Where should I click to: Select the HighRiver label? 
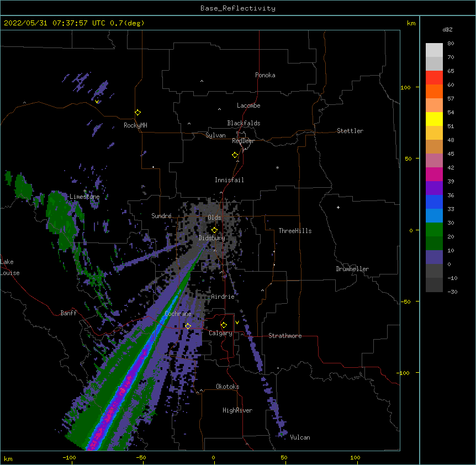237,410
